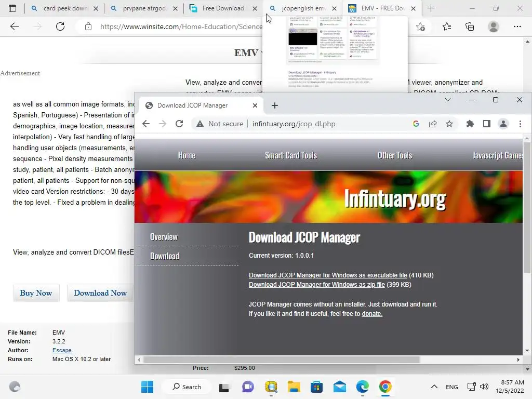Bookmark this page with Chrome star icon
The width and height of the screenshot is (532, 399).
click(x=449, y=124)
